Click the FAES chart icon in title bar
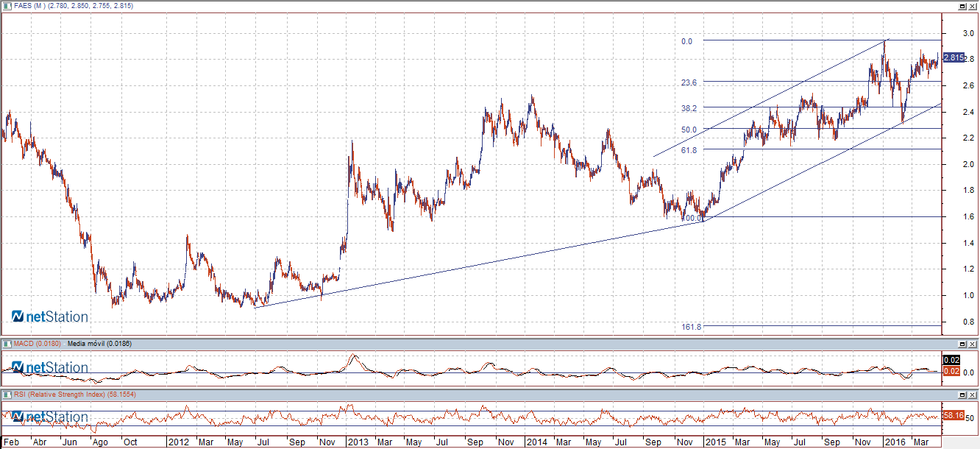Screen dimensions: 980x449 [7, 6]
